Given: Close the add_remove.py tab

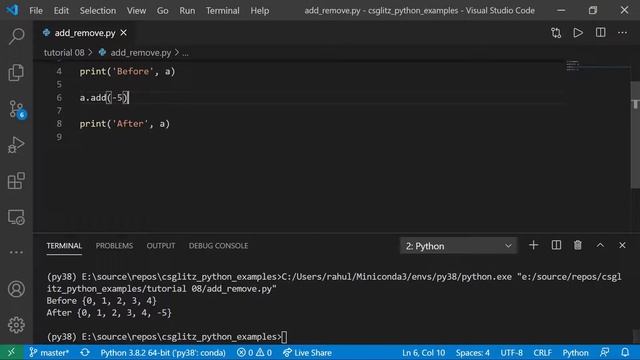Looking at the screenshot, I should [124, 33].
